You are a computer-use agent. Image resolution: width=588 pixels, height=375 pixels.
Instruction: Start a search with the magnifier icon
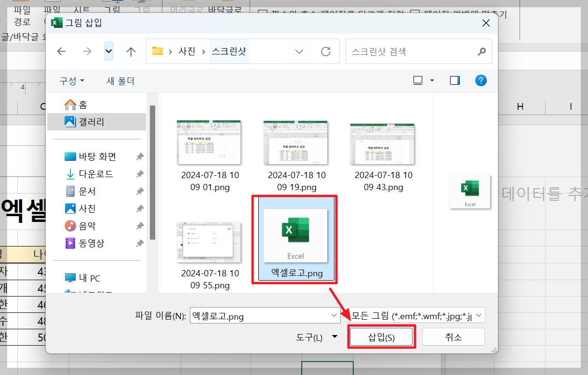coord(481,52)
